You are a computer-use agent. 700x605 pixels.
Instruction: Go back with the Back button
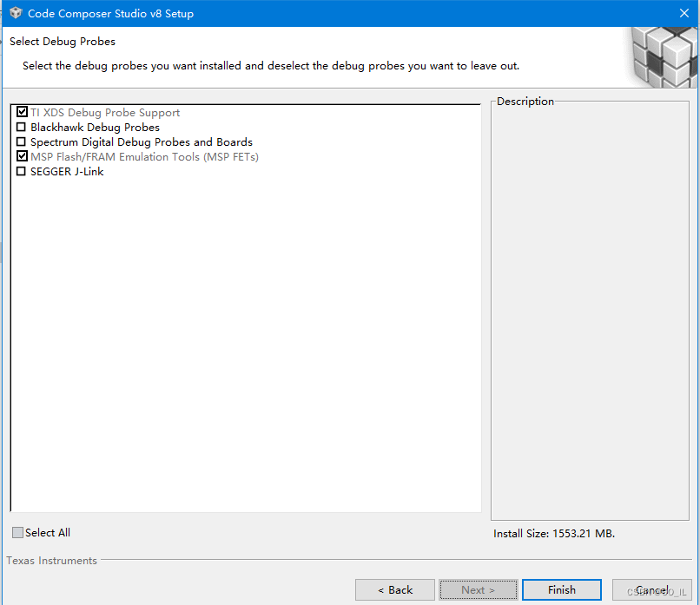[394, 590]
